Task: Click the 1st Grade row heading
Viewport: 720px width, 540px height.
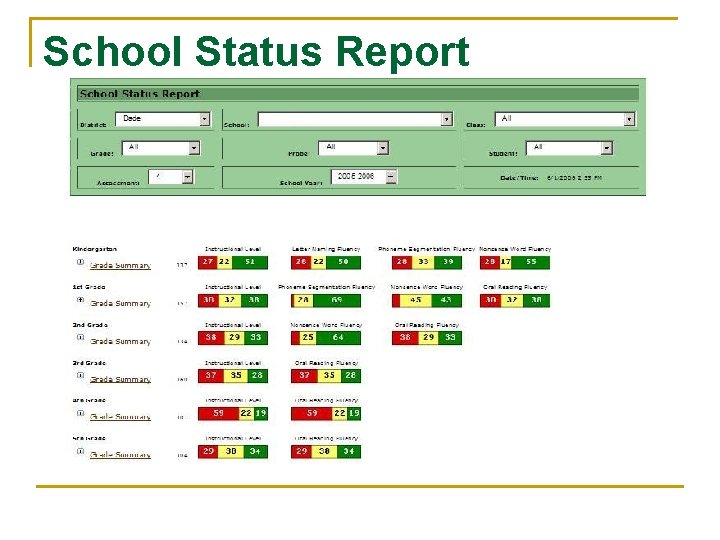Action: tap(89, 287)
